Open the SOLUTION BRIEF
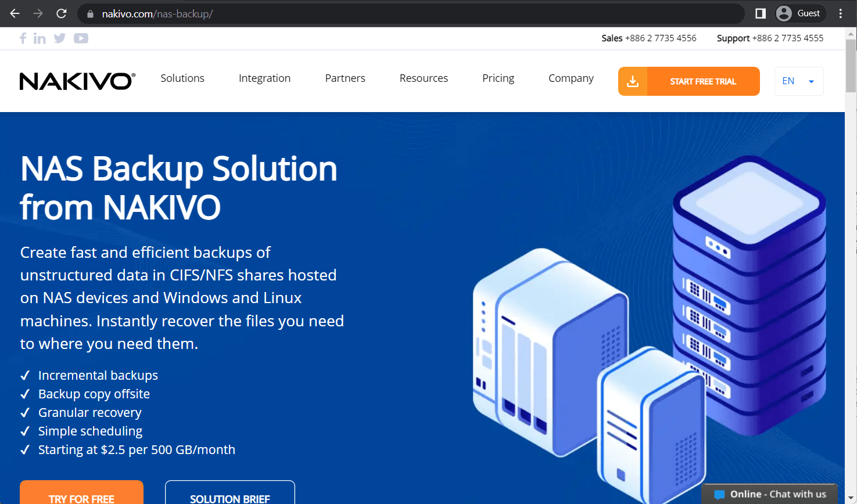The height and width of the screenshot is (504, 857). pos(230,498)
